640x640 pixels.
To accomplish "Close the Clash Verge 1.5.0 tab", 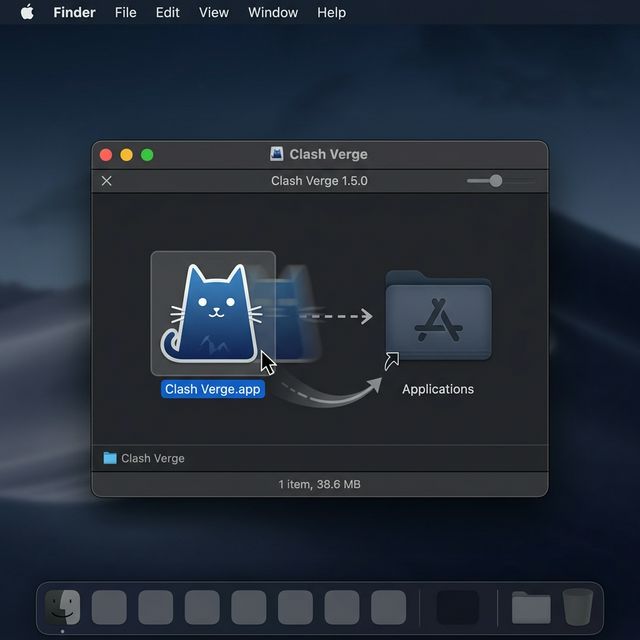I will (x=107, y=181).
